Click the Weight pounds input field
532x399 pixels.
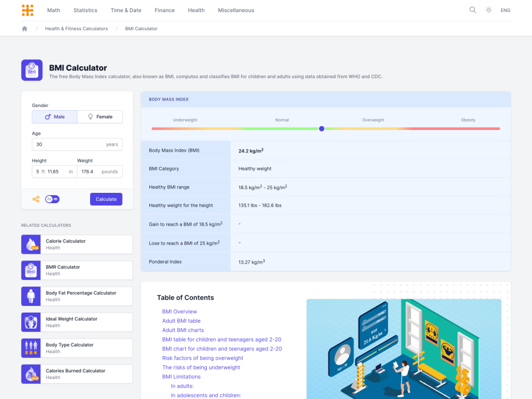point(100,172)
